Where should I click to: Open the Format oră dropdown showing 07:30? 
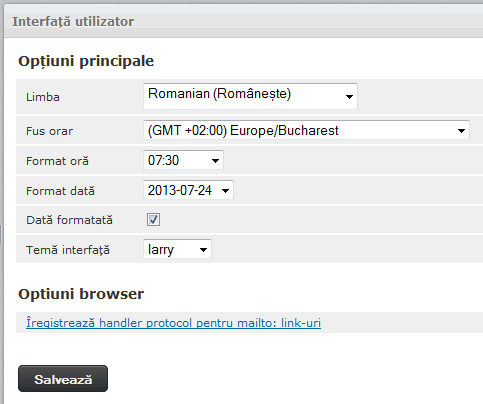point(183,160)
